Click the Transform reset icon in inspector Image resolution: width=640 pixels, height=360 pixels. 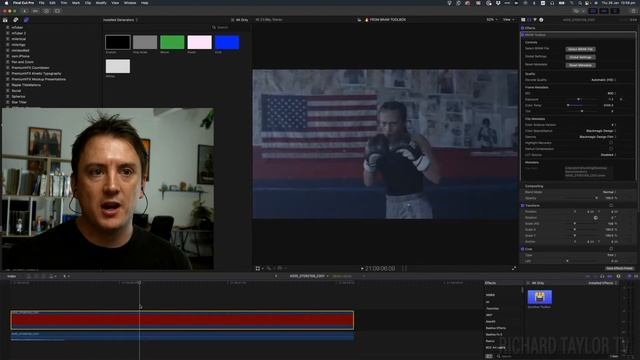[x=611, y=205]
